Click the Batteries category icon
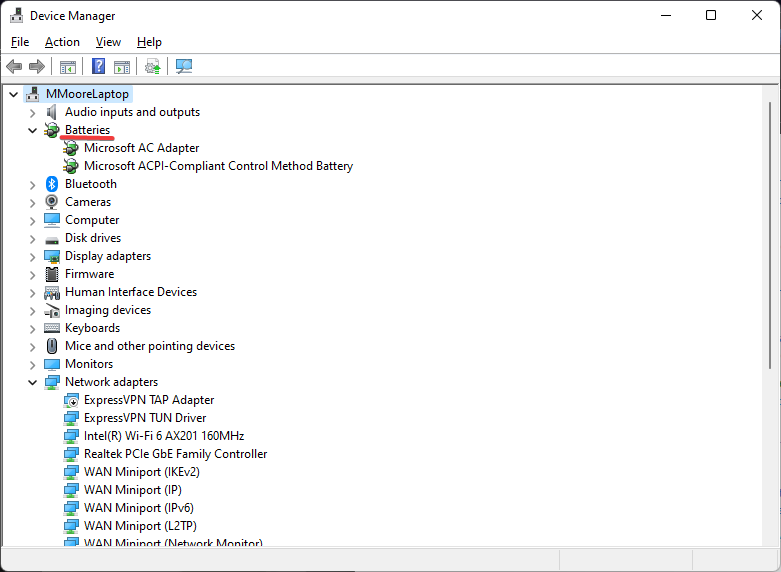The image size is (781, 572). 52,130
